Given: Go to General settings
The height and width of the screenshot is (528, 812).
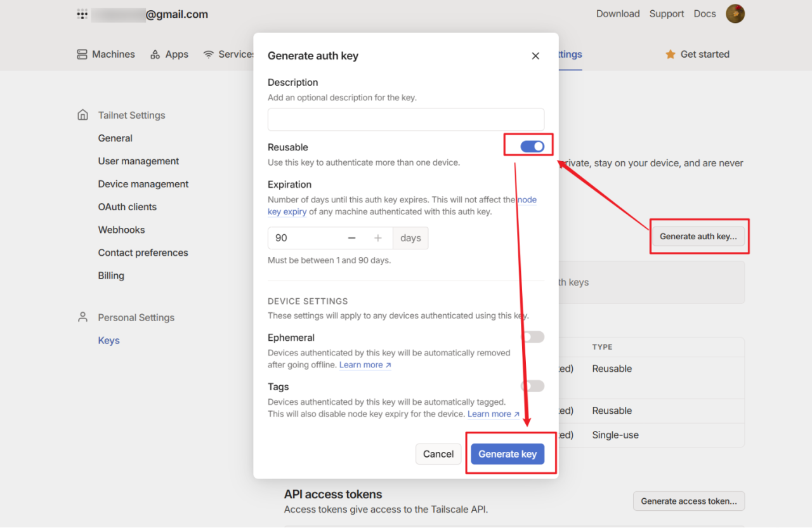Looking at the screenshot, I should coord(115,138).
